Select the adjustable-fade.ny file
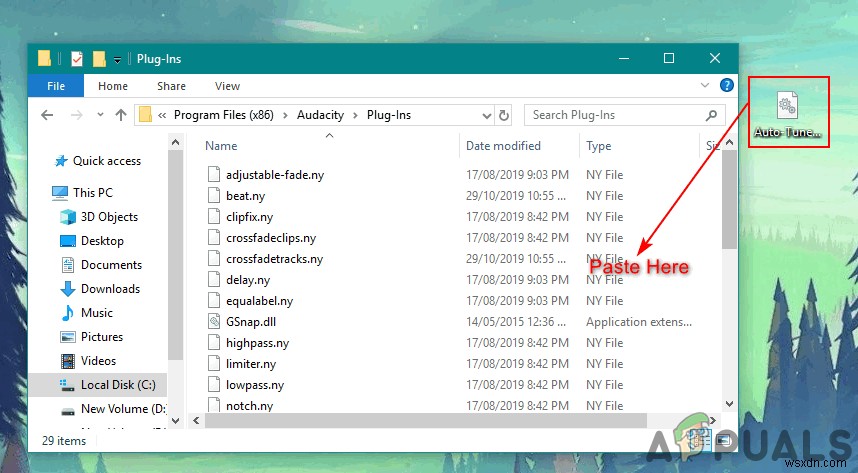The height and width of the screenshot is (473, 858). 275,175
